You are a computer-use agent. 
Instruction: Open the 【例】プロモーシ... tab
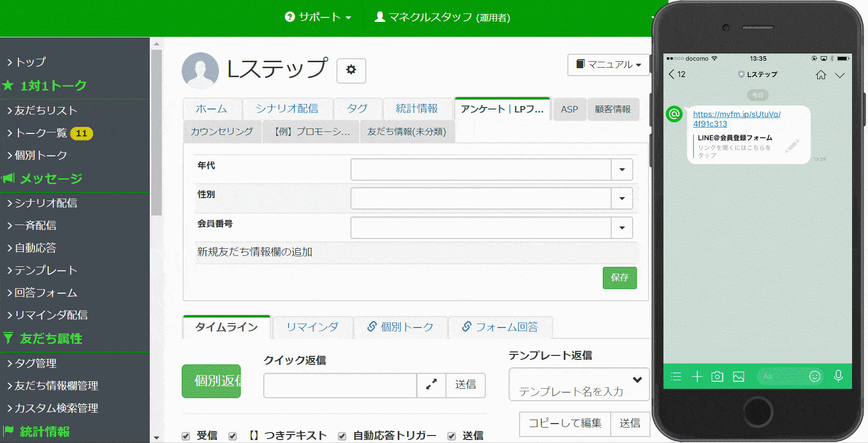tap(311, 131)
